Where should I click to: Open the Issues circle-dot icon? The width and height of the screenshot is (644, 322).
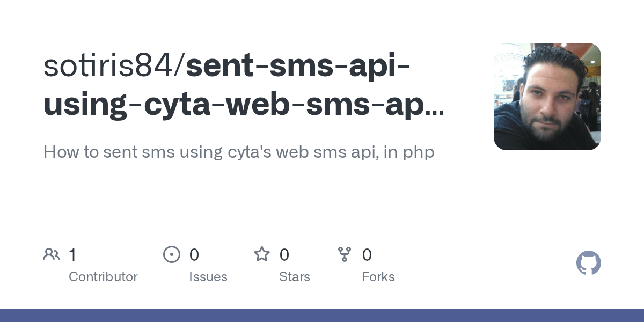(x=172, y=254)
